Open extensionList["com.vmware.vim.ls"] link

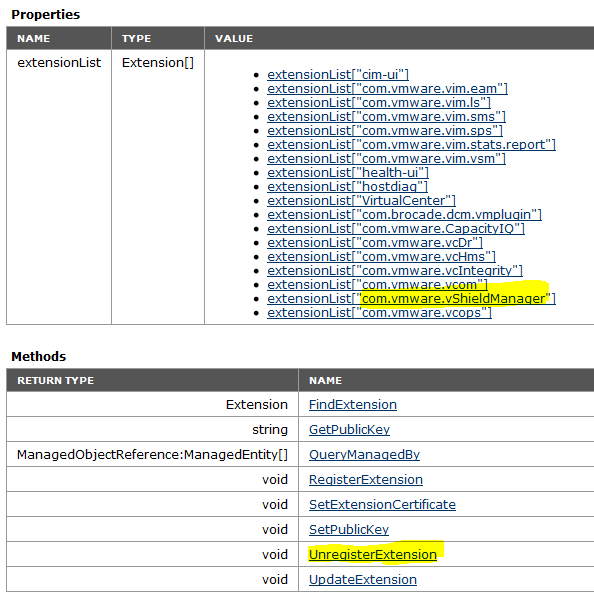tap(379, 103)
